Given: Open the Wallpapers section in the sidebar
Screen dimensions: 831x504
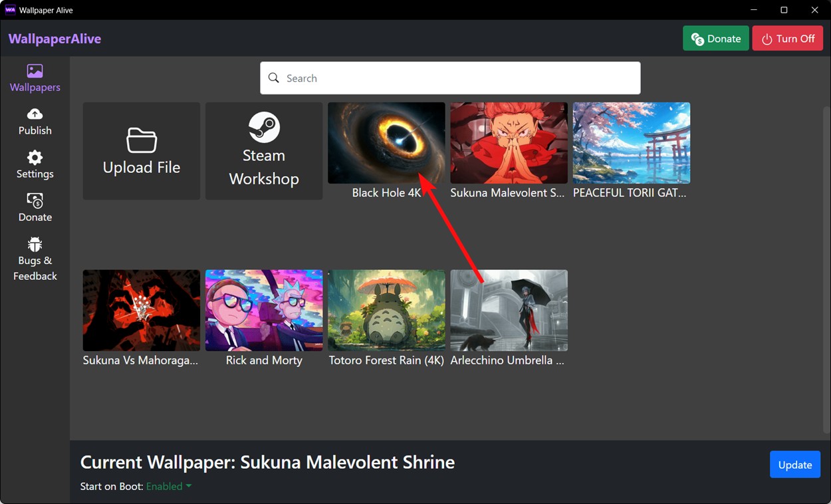Looking at the screenshot, I should [x=35, y=78].
